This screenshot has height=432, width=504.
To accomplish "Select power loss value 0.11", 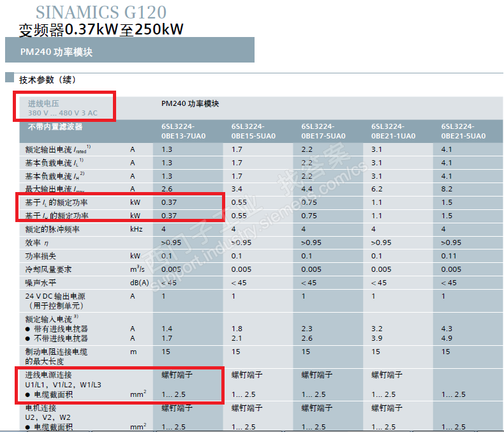I will 448,256.
